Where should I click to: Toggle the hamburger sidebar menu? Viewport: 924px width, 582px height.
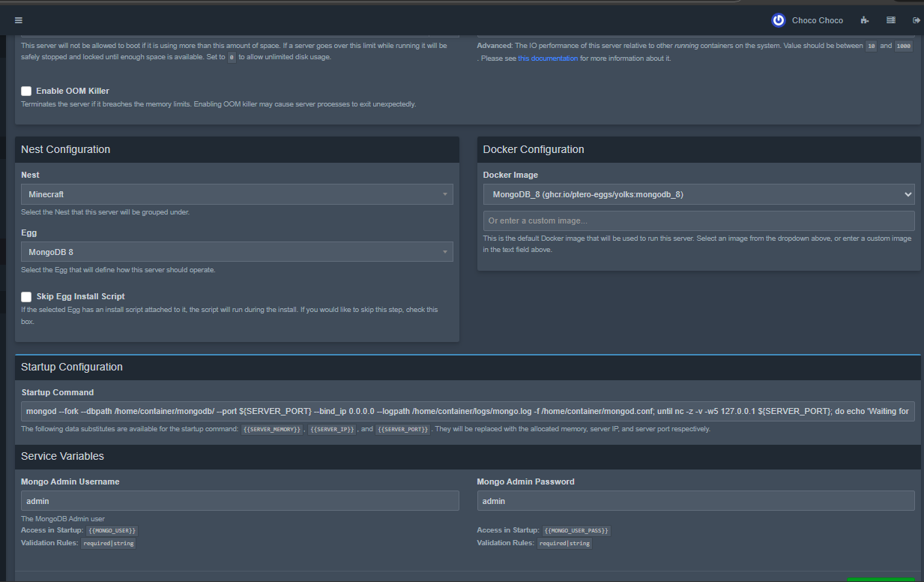pyautogui.click(x=18, y=20)
